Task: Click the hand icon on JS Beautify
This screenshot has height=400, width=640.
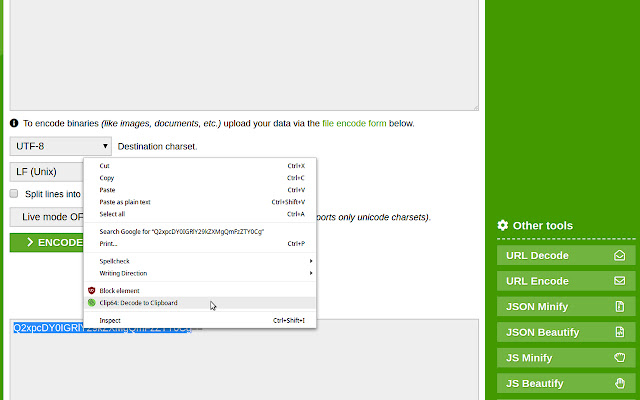Action: [x=620, y=383]
